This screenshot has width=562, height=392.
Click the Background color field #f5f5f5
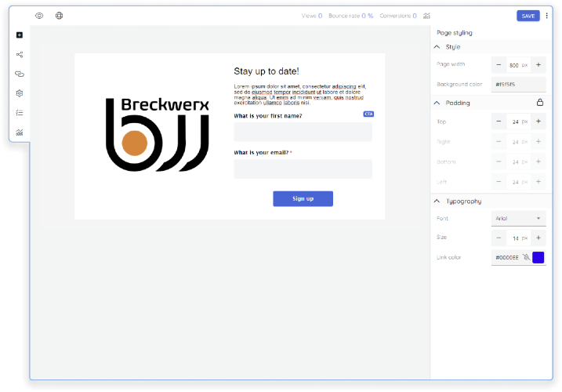pos(518,85)
